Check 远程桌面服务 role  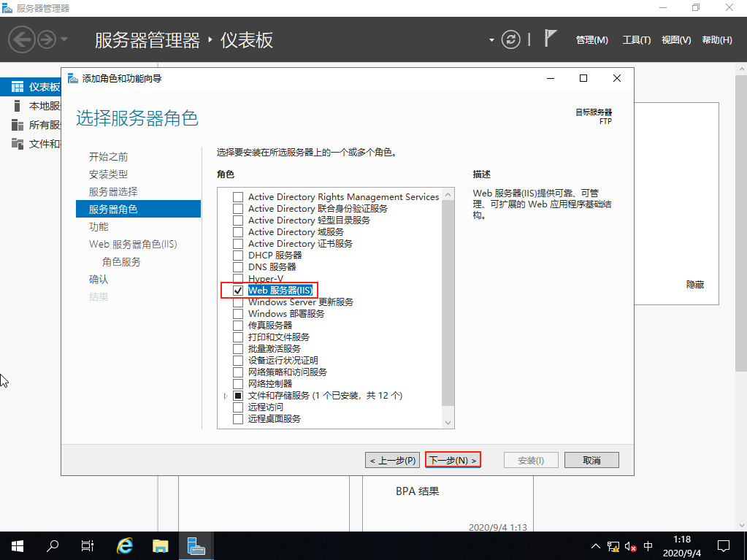[238, 418]
